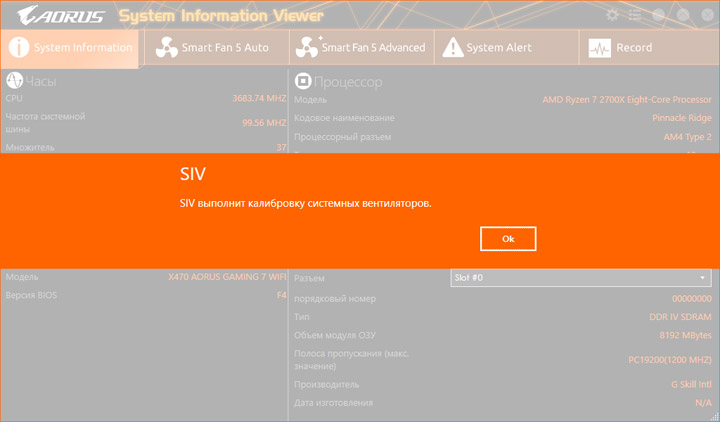This screenshot has width=720, height=422.
Task: Select manufacturing date value N/A
Action: [703, 403]
